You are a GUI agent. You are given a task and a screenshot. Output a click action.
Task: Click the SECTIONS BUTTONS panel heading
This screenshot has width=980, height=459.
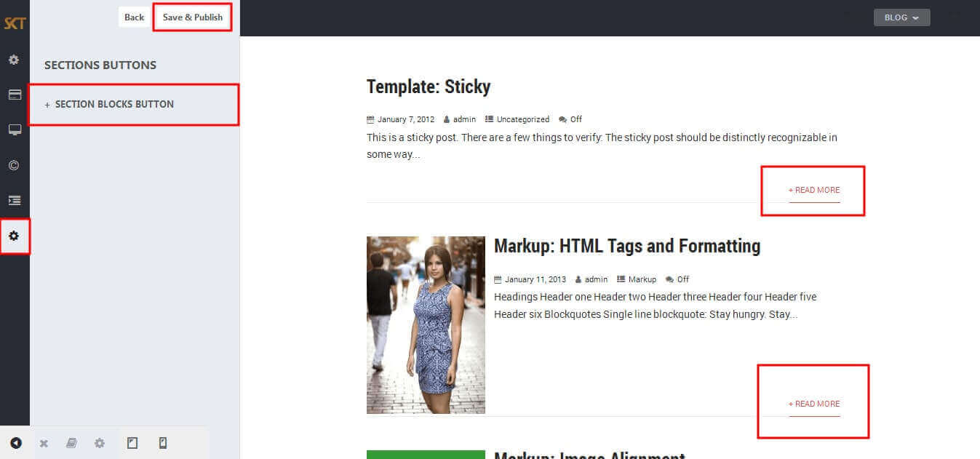coord(100,65)
